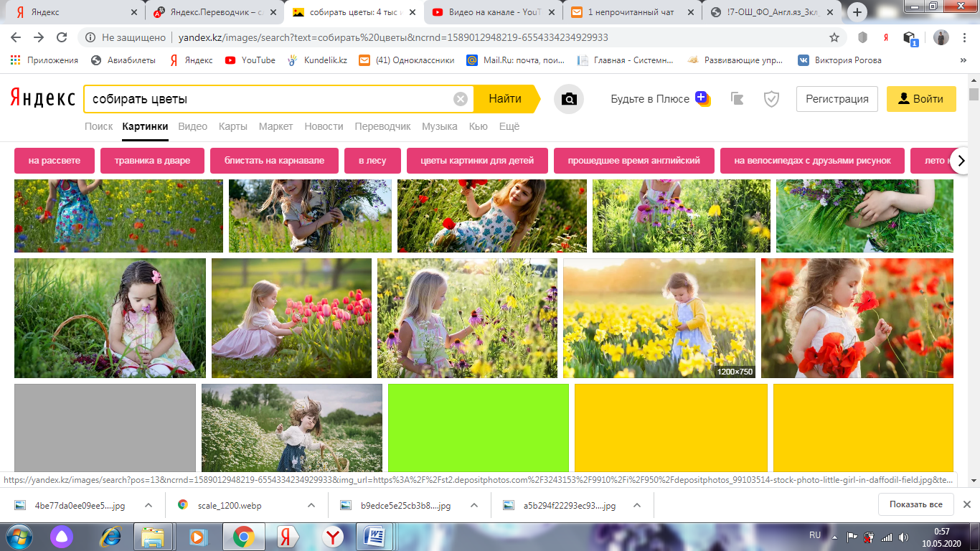Show hidden system tray icons

834,537
